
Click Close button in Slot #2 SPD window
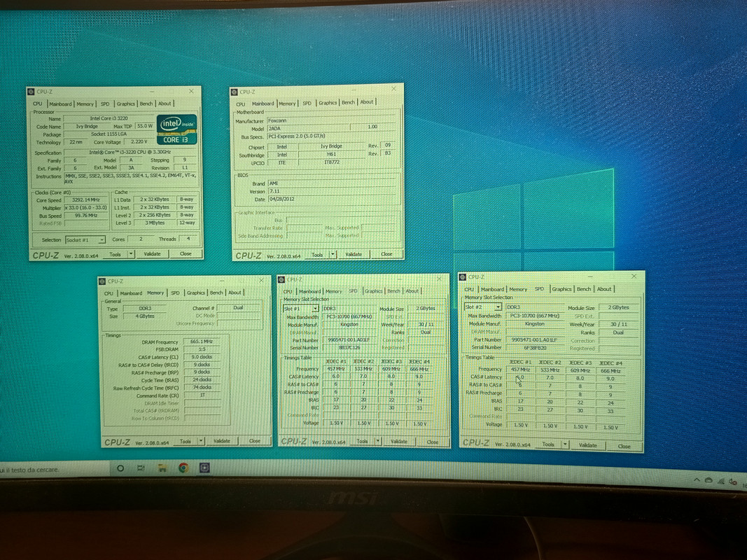[x=624, y=446]
